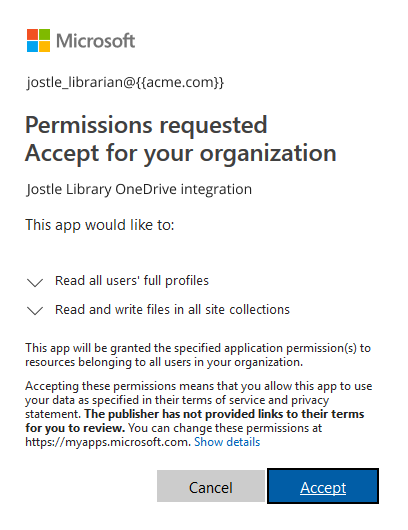The image size is (408, 530).
Task: Click the https://myapps.microsoft.com URL text
Action: 108,442
